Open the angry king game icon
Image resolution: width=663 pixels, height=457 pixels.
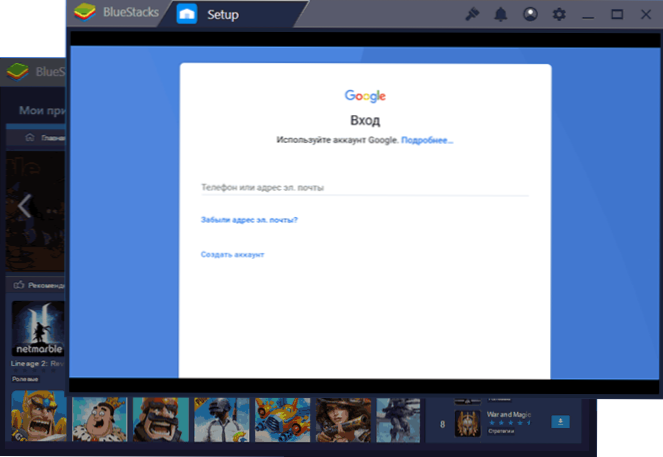pyautogui.click(x=39, y=416)
